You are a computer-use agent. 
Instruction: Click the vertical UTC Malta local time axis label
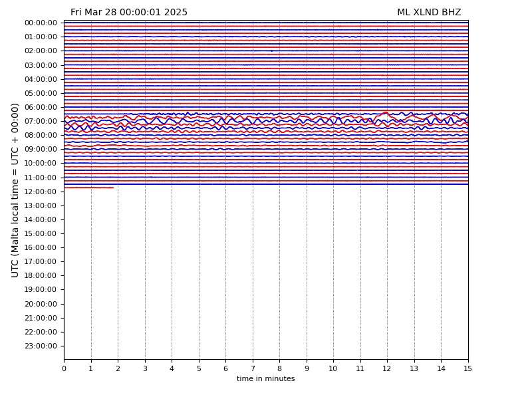(x=15, y=190)
